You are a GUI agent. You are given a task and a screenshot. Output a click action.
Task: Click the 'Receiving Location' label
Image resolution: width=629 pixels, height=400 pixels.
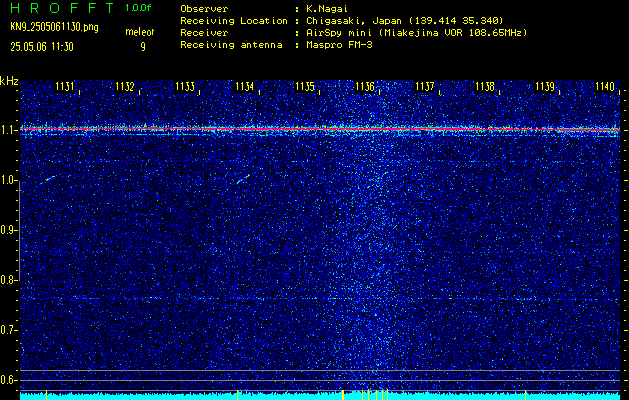point(234,20)
